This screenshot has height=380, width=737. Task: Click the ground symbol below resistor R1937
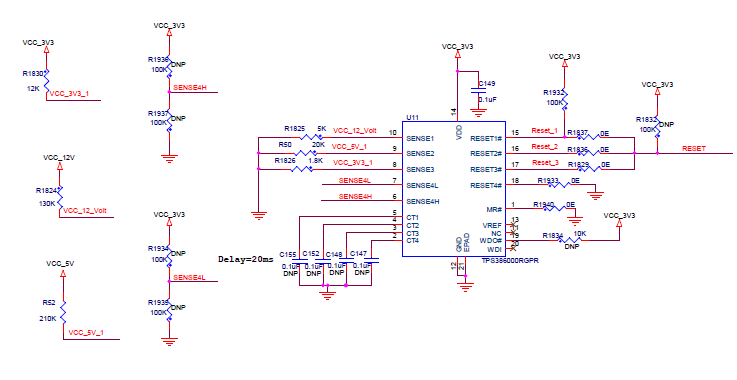click(x=169, y=158)
